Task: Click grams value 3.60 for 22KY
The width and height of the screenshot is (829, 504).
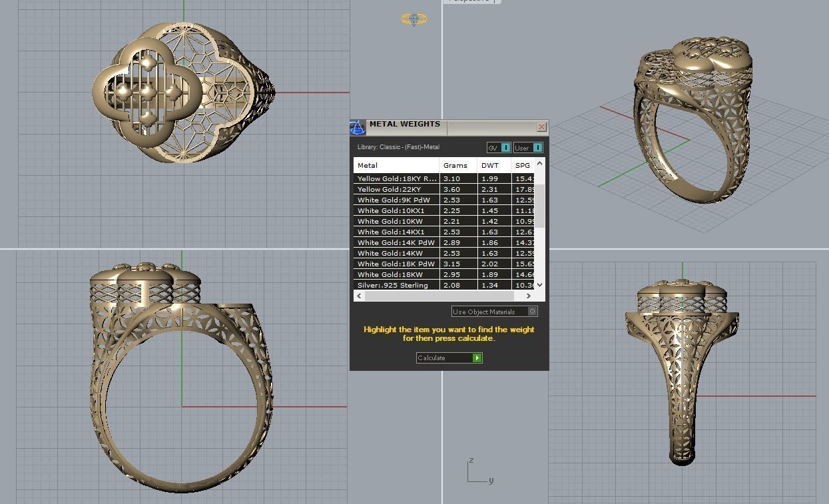Action: coord(451,189)
